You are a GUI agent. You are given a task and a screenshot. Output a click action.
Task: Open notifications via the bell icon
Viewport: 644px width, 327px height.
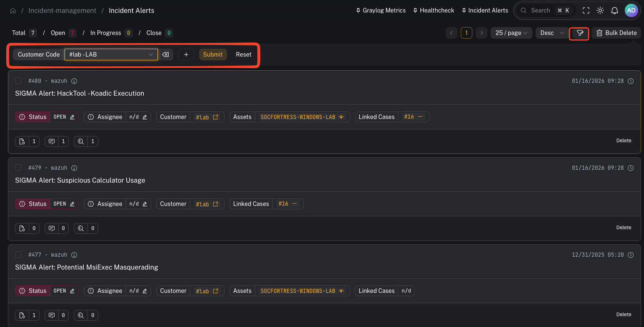coord(614,10)
